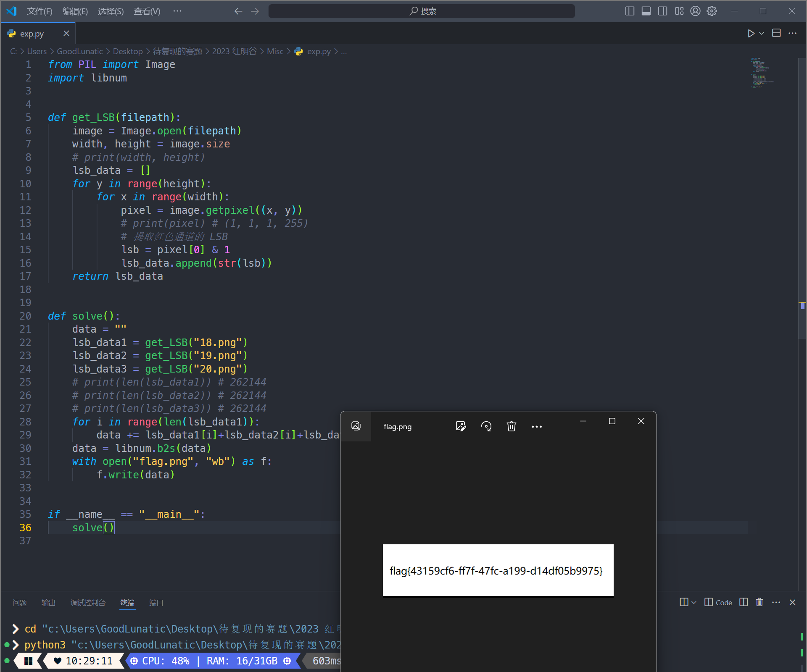The image size is (807, 672).
Task: Open the customize layout icon
Action: pos(679,11)
